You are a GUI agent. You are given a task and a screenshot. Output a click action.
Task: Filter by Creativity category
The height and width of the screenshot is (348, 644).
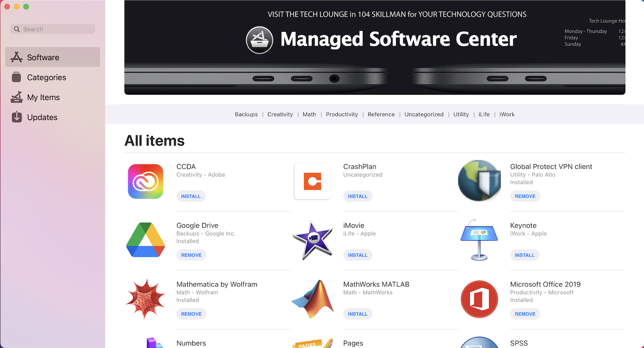click(x=280, y=114)
